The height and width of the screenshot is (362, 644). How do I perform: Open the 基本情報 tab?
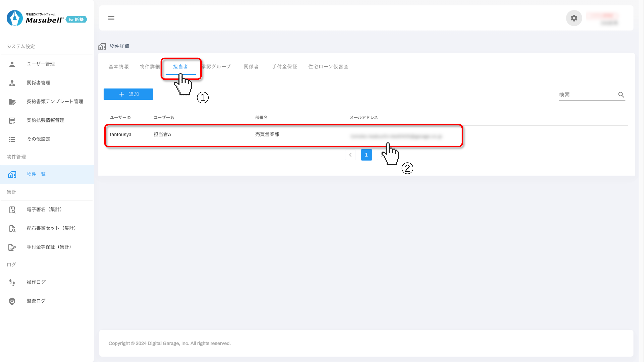click(118, 66)
